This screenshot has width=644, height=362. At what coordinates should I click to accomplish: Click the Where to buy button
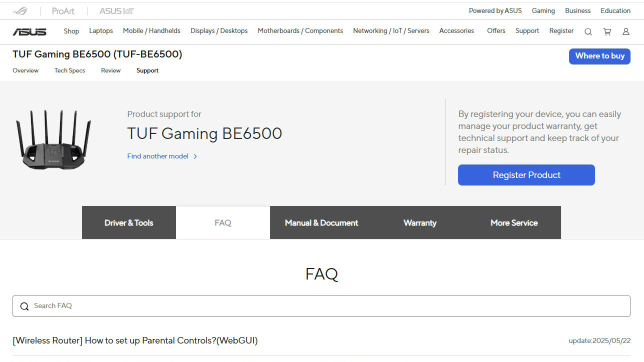599,56
